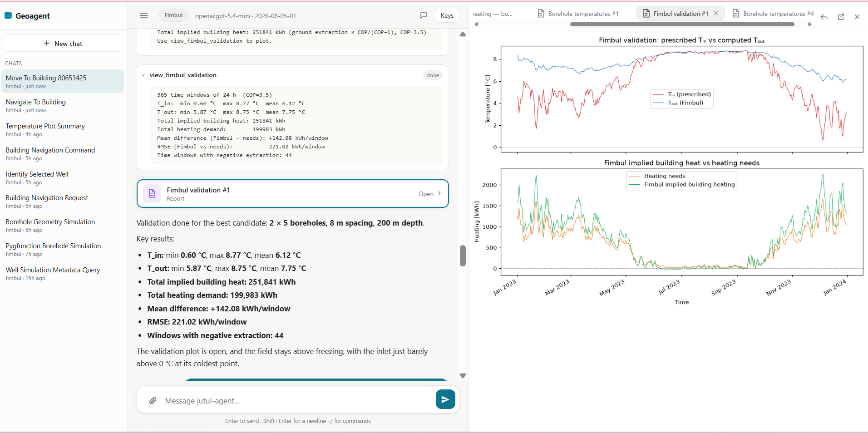Click the attach file paperclip icon
Image resolution: width=868 pixels, height=433 pixels.
153,400
